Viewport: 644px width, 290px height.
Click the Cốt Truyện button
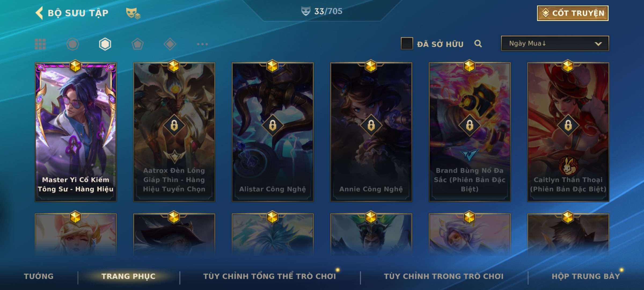click(573, 13)
